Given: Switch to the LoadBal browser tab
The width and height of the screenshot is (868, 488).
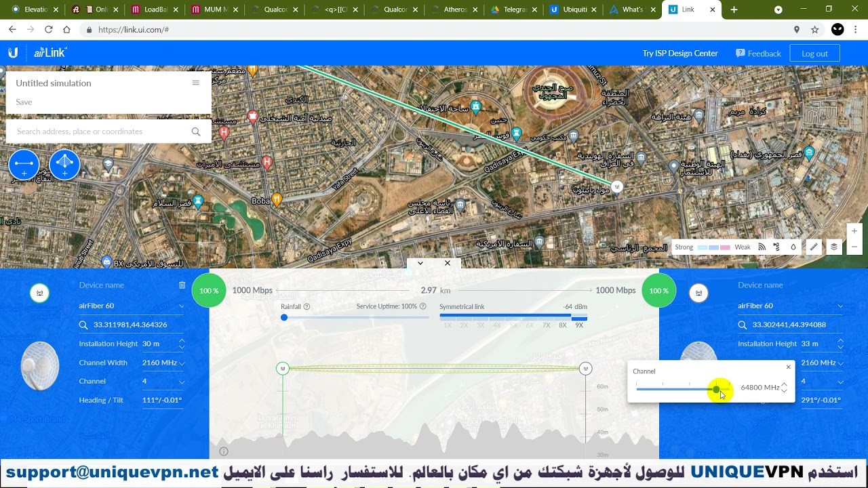Looking at the screenshot, I should pyautogui.click(x=155, y=9).
